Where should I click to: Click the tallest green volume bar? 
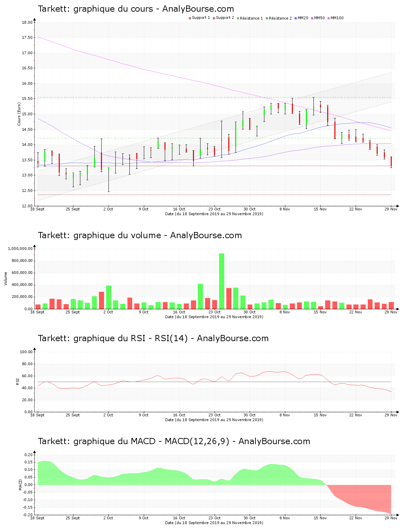(x=222, y=281)
